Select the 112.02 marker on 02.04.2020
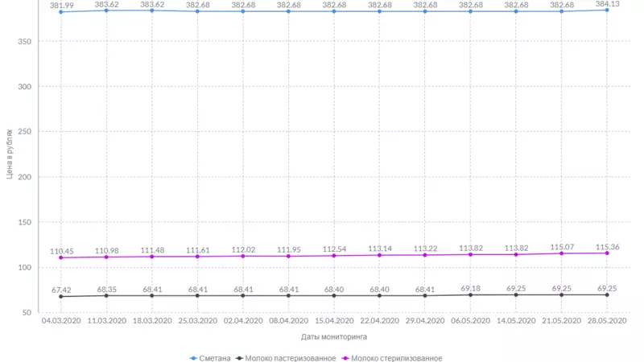This screenshot has height=362, width=644. 243,256
